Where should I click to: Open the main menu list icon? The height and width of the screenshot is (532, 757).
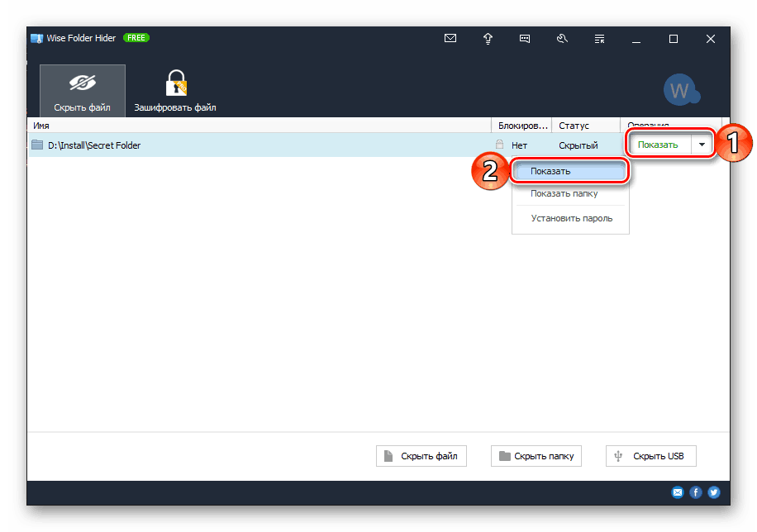599,38
